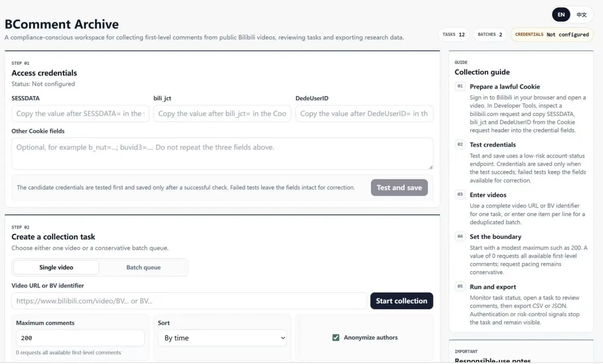603x364 pixels.
Task: Click the 'Access credentials' heading
Action: click(x=44, y=73)
